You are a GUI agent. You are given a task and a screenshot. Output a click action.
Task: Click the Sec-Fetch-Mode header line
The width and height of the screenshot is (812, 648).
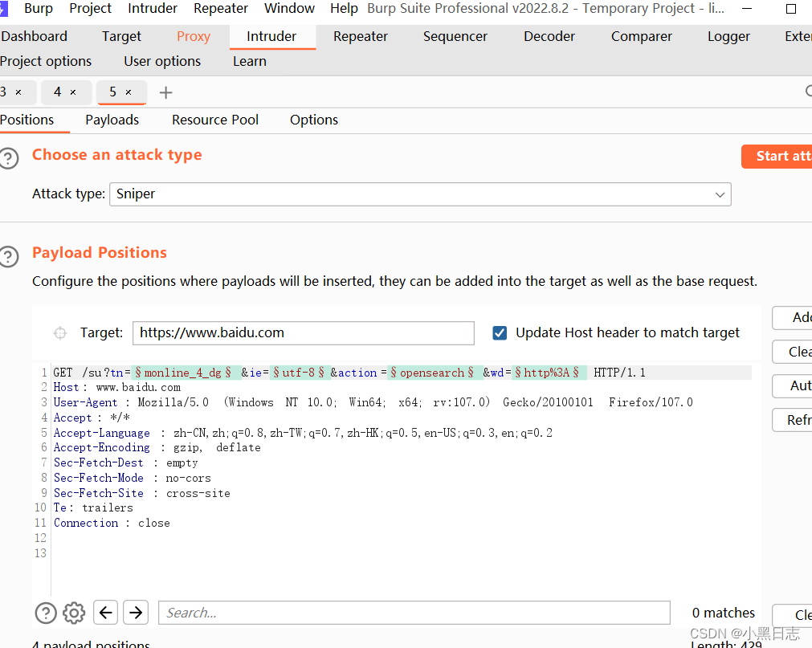pyautogui.click(x=132, y=478)
